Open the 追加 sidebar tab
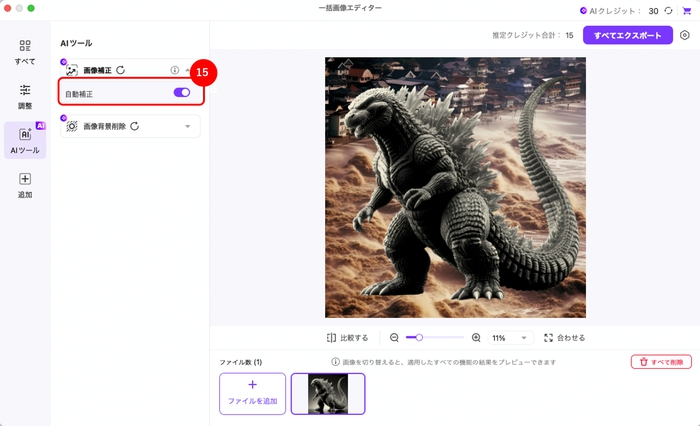This screenshot has height=426, width=700. pos(25,185)
